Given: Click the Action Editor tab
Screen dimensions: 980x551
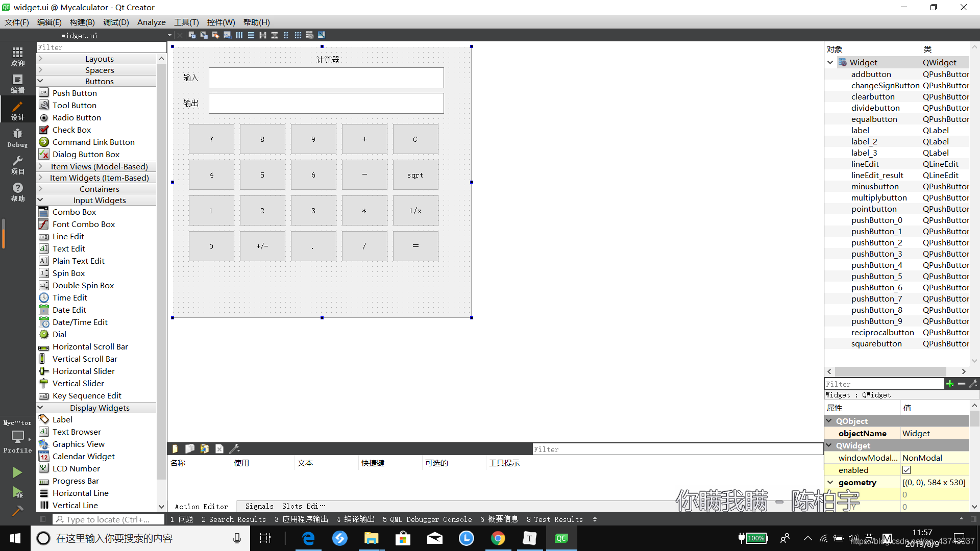Looking at the screenshot, I should tap(201, 506).
